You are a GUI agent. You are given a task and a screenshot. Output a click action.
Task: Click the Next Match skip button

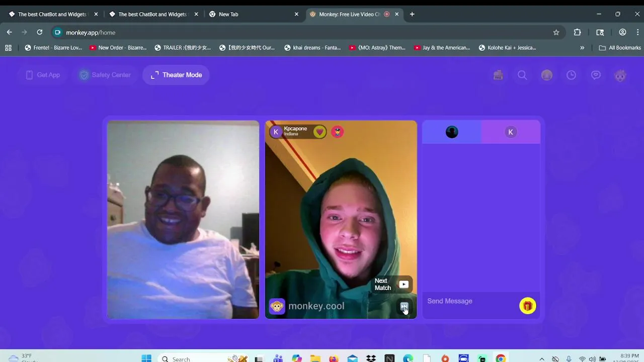[x=404, y=307]
